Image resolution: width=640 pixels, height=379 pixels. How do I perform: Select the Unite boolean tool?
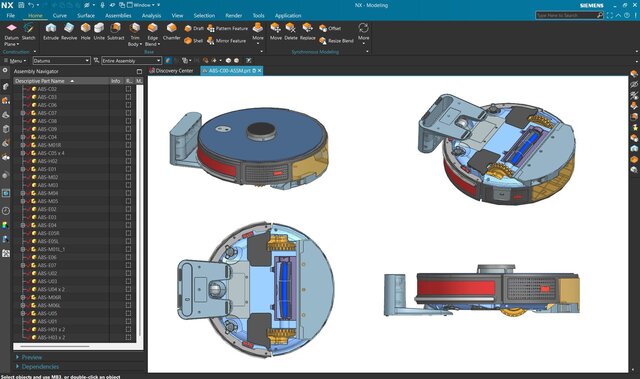coord(99,32)
